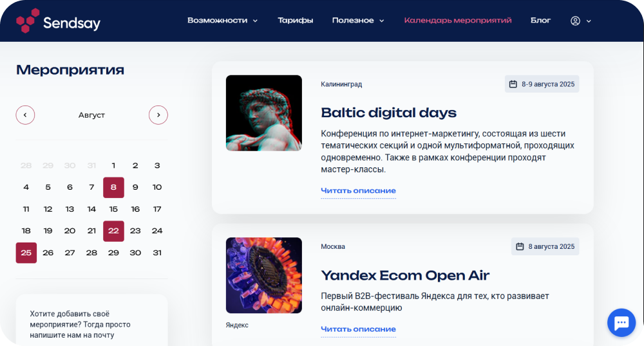
Task: Click the Sendsay logo in header
Action: 59,21
